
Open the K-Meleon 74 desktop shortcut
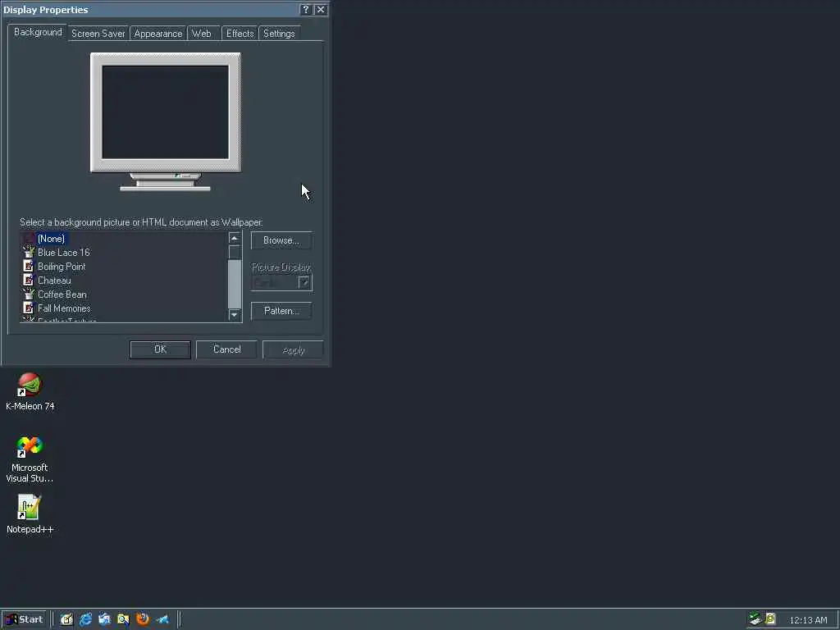click(x=30, y=391)
